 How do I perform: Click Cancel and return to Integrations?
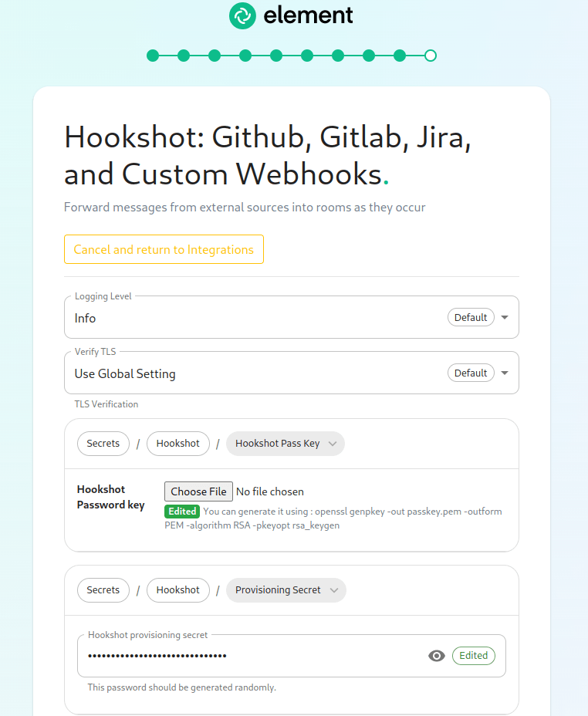164,249
